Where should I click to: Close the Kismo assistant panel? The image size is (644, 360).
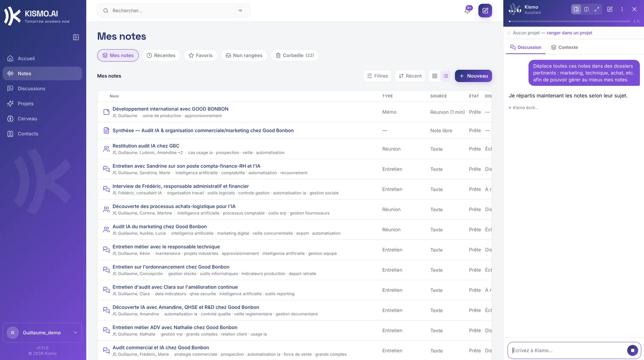(x=634, y=9)
